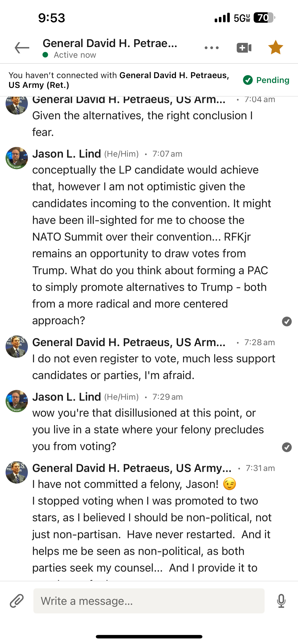Focus the Write a message field

[149, 601]
